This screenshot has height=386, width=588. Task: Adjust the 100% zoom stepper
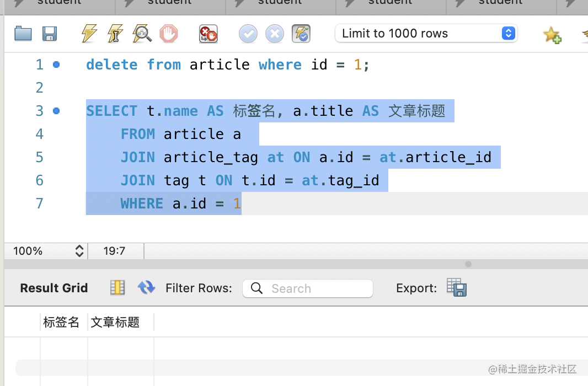(79, 251)
